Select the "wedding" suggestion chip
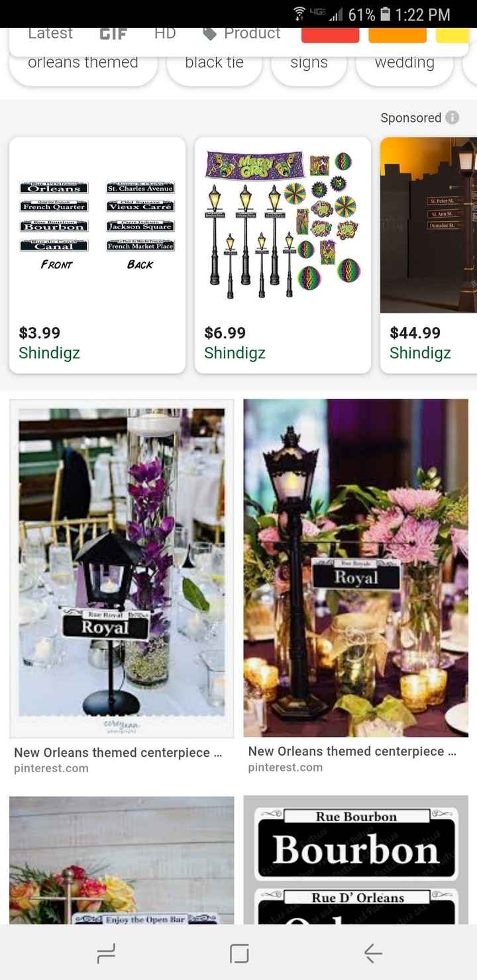Viewport: 477px width, 980px height. (x=405, y=64)
